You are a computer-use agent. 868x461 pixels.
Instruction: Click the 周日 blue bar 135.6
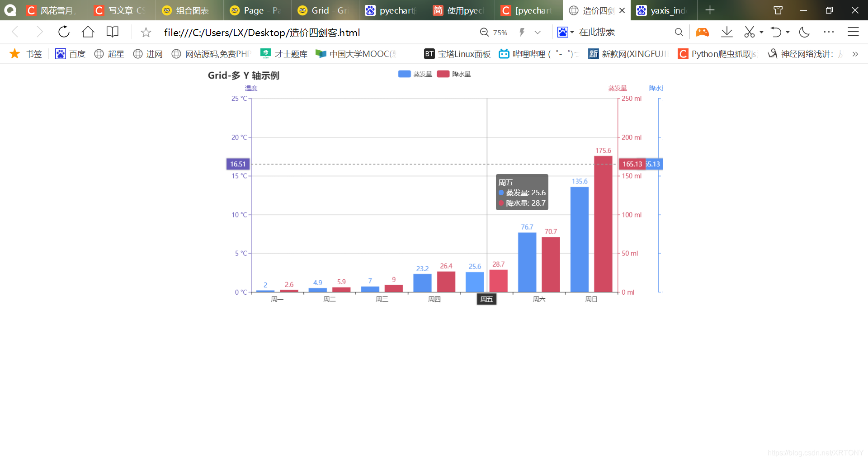580,240
